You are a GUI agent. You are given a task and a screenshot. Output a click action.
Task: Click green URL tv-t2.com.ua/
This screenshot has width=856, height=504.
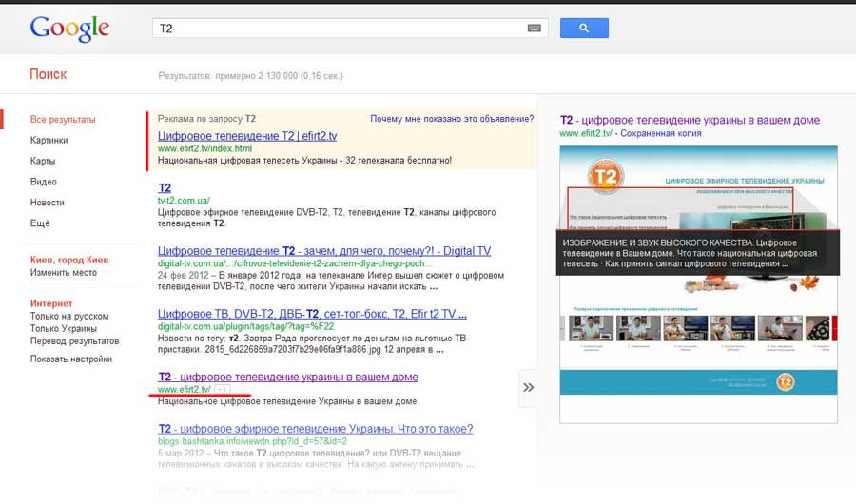pyautogui.click(x=184, y=201)
